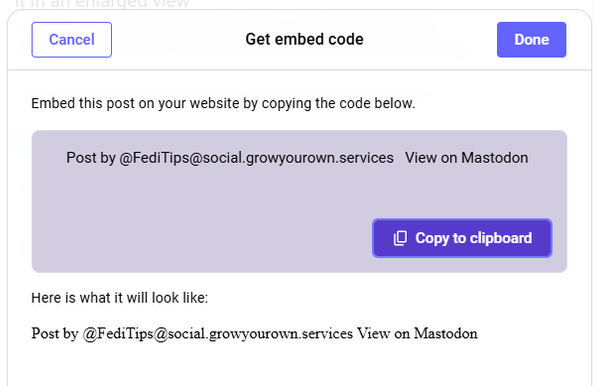The height and width of the screenshot is (386, 596).
Task: Click the word Mastodon in preview line
Action: click(x=445, y=334)
